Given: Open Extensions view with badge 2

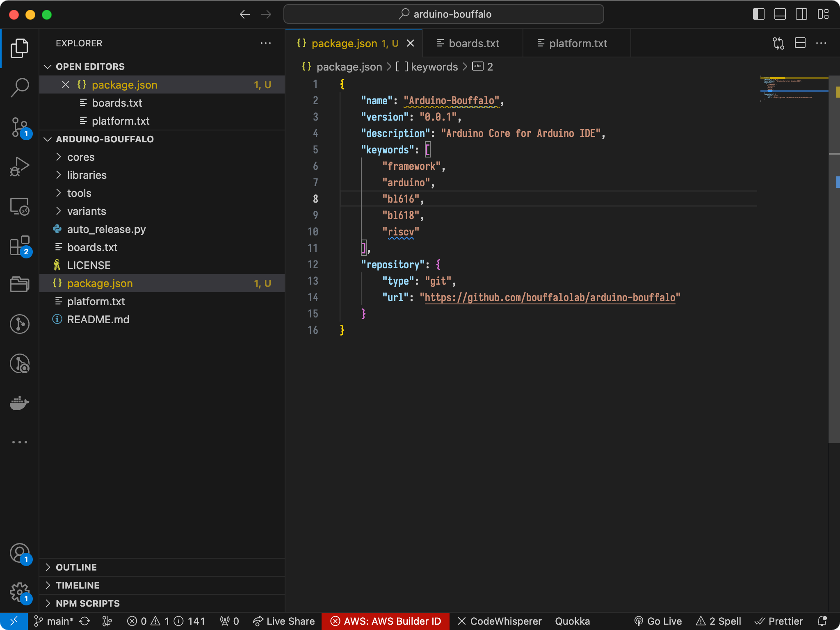Looking at the screenshot, I should 19,245.
